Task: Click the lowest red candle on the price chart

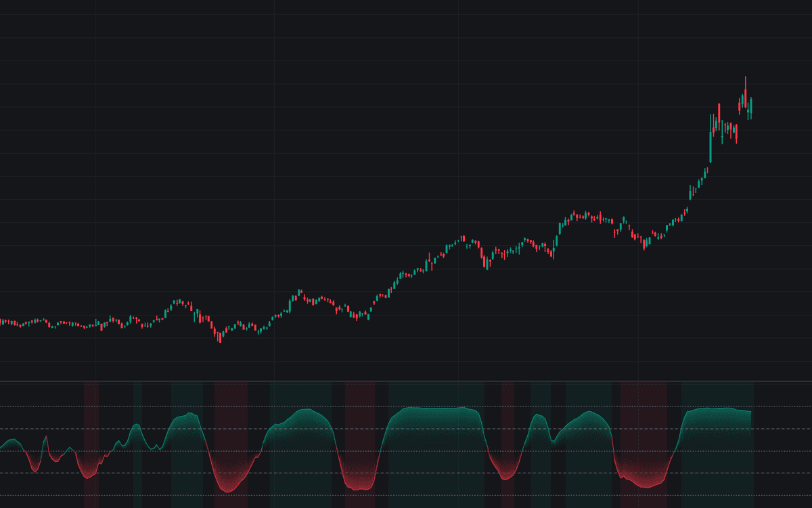Action: click(220, 336)
